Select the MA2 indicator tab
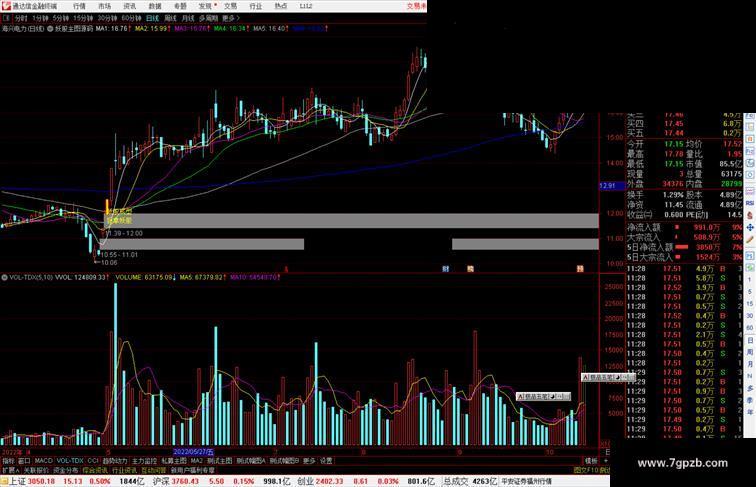756x487 pixels. pos(197,461)
